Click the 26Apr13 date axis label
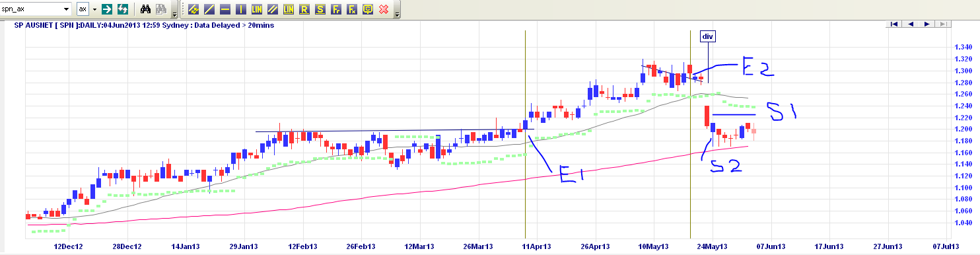980x255 pixels. (595, 247)
